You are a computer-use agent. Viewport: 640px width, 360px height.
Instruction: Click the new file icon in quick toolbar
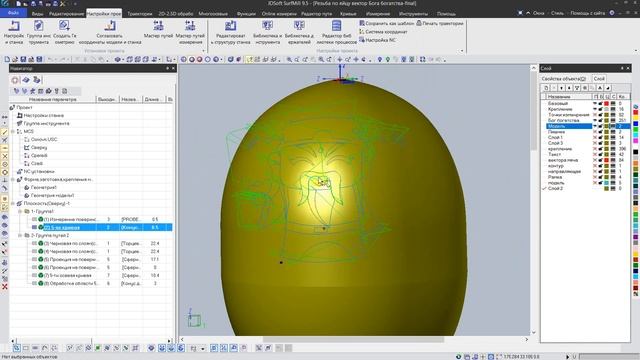(7, 60)
